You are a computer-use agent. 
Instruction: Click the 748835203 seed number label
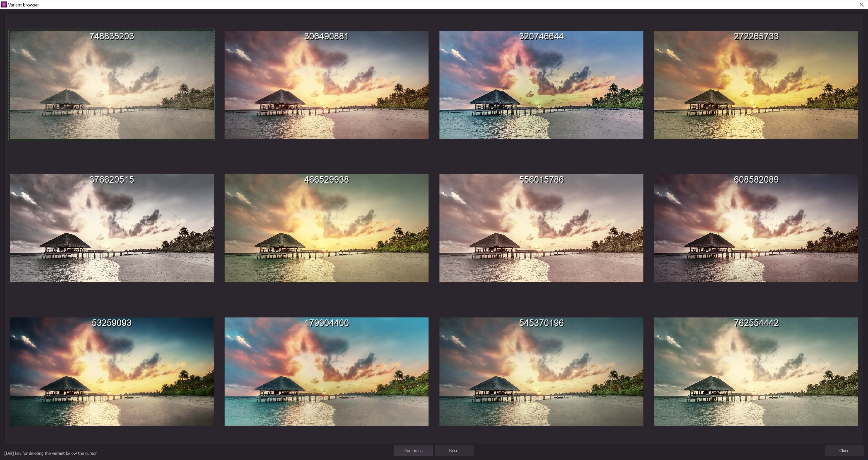tap(111, 36)
